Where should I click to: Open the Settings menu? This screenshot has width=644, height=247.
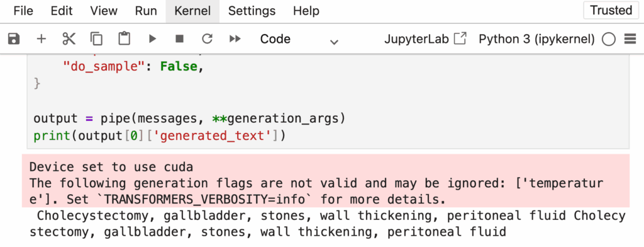[x=252, y=11]
